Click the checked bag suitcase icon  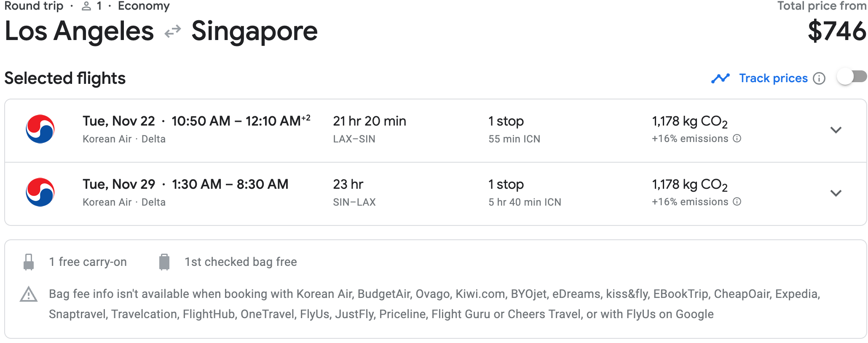[x=164, y=262]
